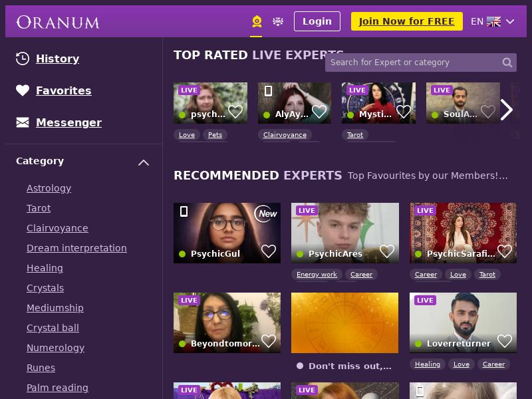
Task: Click the Messenger envelope icon
Action: point(23,122)
